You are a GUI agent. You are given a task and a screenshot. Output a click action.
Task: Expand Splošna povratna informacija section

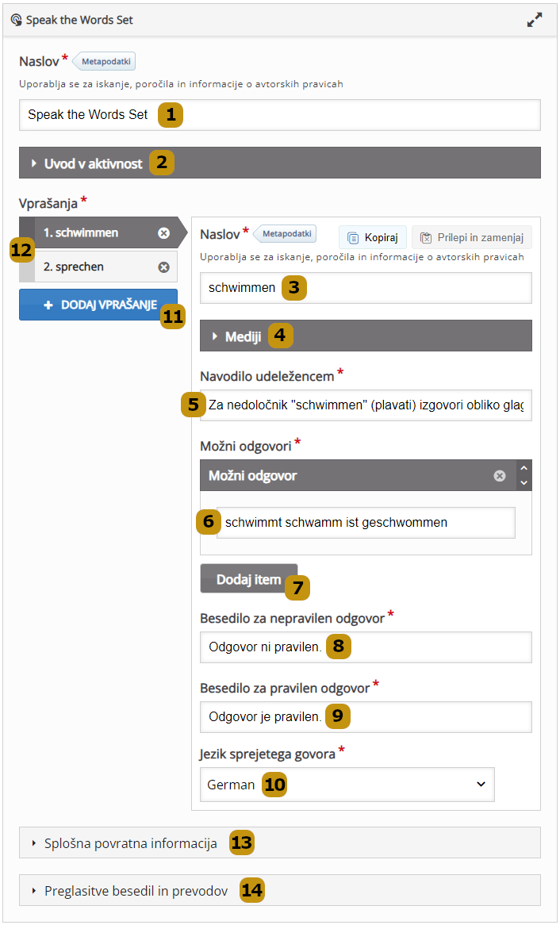click(131, 843)
